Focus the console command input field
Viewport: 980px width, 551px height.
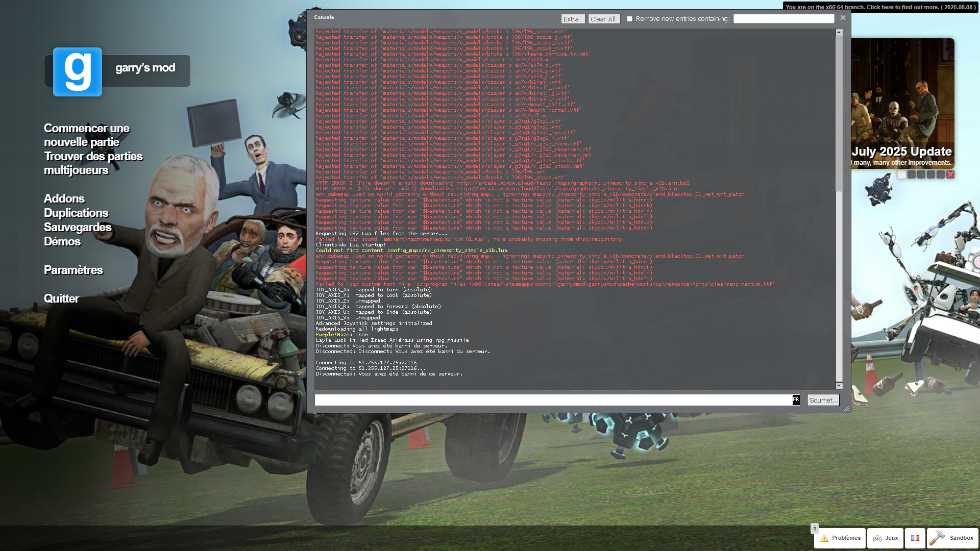pos(553,400)
